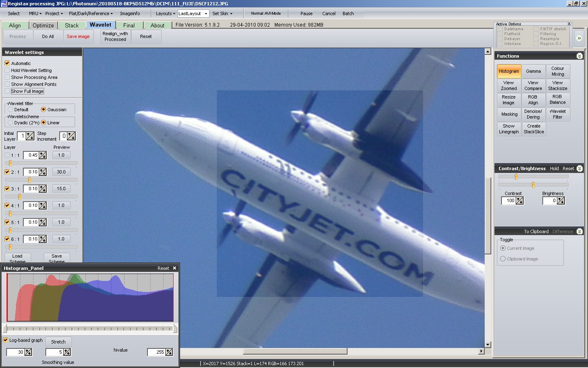Click Realign_with Processed button
The image size is (588, 368).
(115, 36)
